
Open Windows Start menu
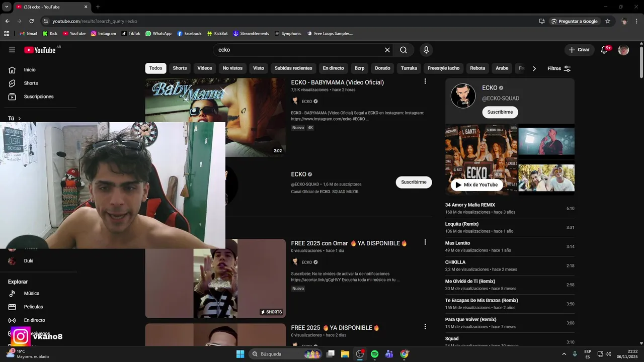240,354
